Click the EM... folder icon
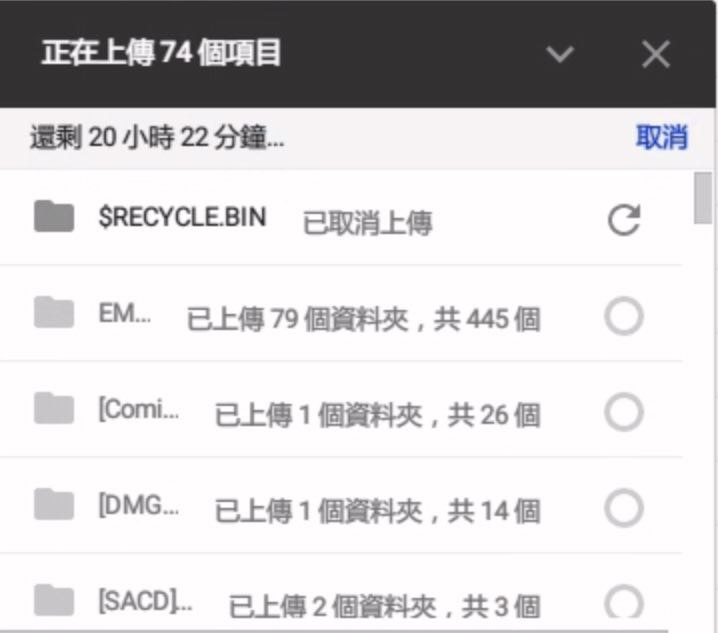This screenshot has width=718, height=633. 54,314
